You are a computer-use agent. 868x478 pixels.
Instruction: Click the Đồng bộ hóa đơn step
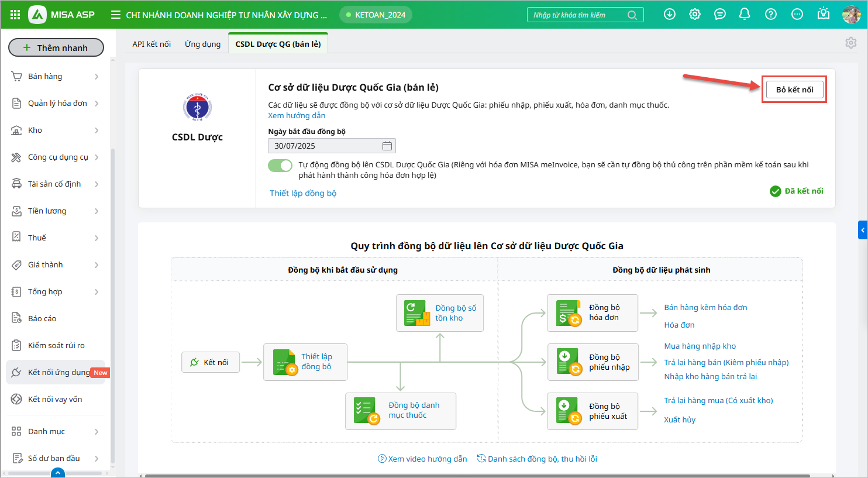coord(593,313)
